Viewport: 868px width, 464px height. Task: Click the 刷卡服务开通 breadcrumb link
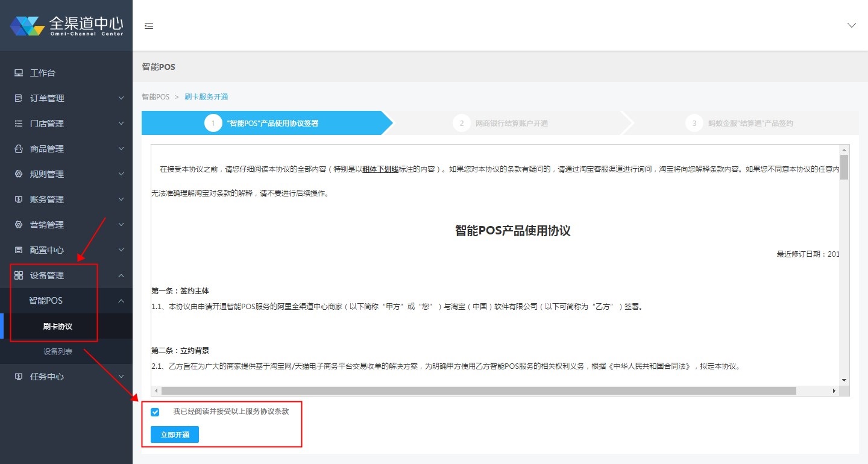coord(206,97)
